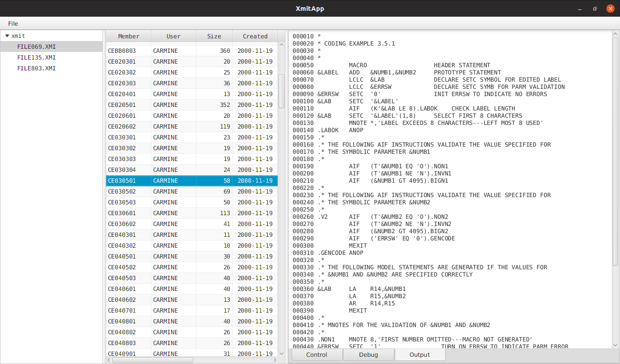Select member row CE030303
620x364 pixels.
pyautogui.click(x=192, y=159)
